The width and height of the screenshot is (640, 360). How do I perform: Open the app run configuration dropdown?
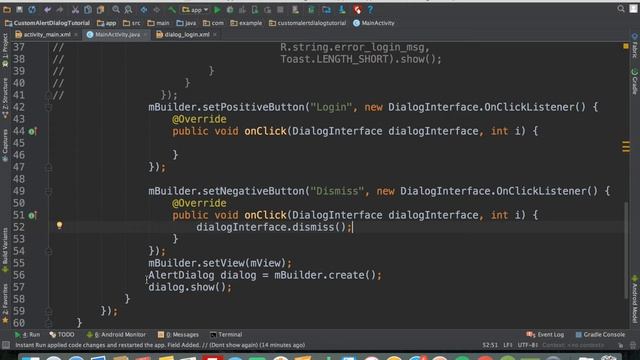point(196,9)
